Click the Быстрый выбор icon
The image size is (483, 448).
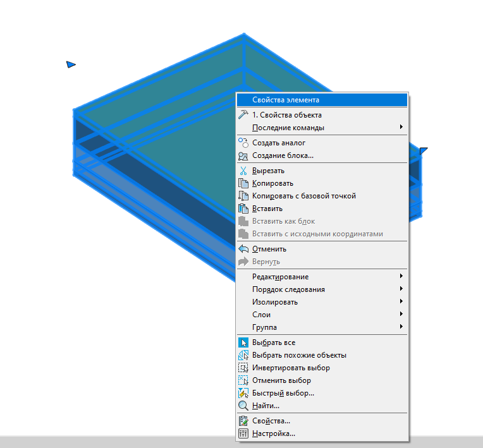[x=243, y=393]
